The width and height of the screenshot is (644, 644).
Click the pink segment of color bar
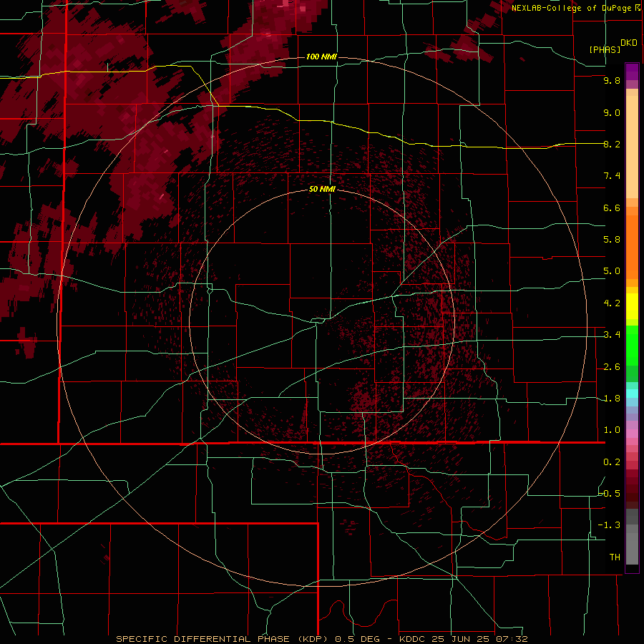pos(632,434)
